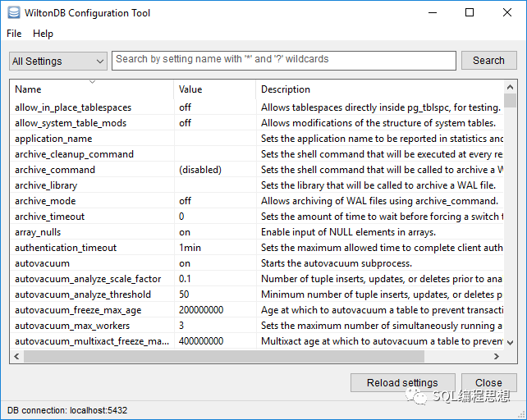Click the horizontal scrollbar right arrow
Viewport: 527px width, 420px height.
(x=496, y=356)
